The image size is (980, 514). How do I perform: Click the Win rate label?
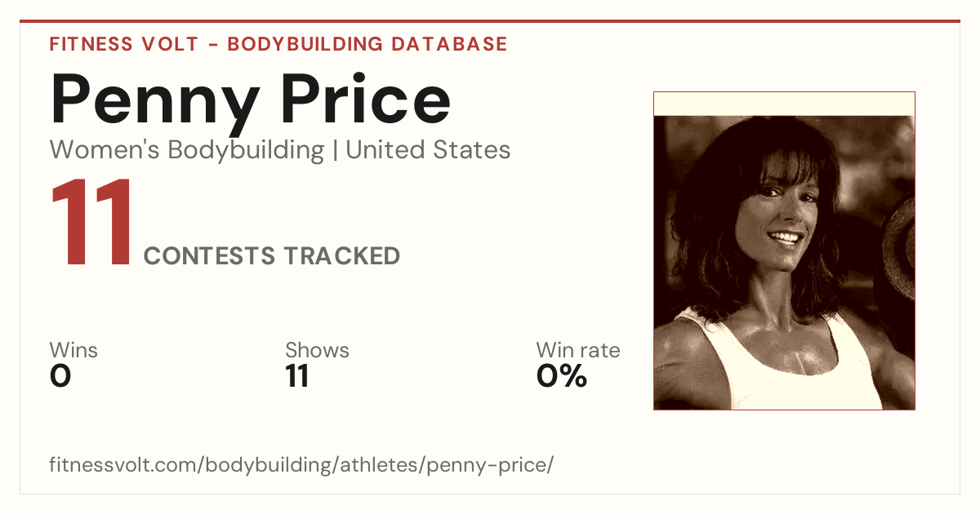578,351
